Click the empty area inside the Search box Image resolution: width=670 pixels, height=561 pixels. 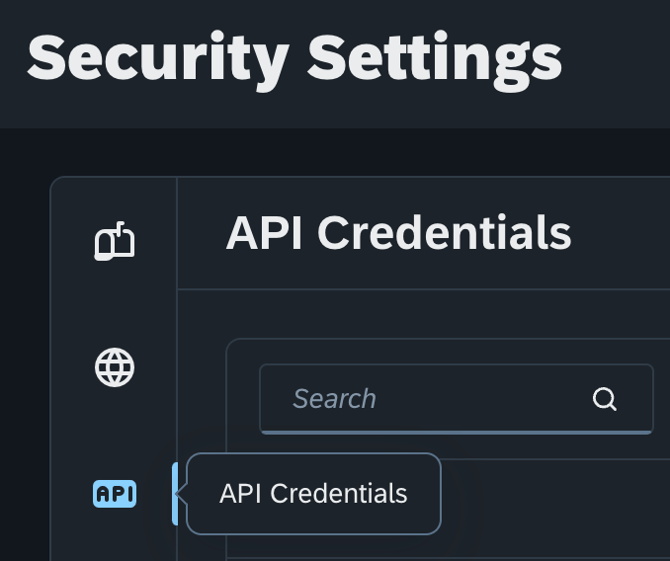click(480, 399)
